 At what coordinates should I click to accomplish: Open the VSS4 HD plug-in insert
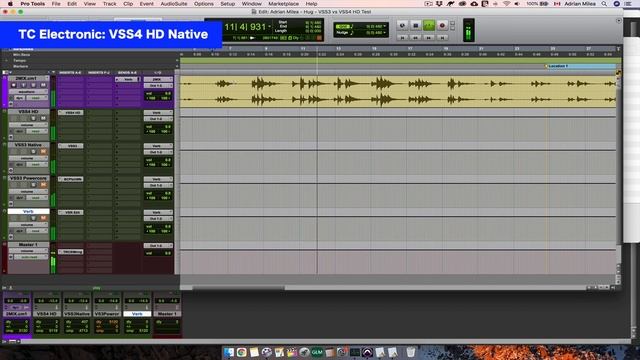tap(71, 112)
